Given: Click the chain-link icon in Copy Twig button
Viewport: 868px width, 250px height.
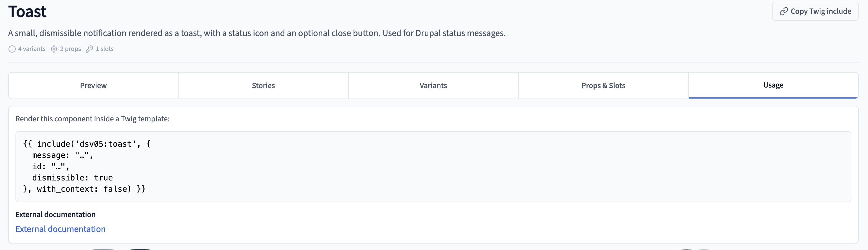Looking at the screenshot, I should (784, 12).
